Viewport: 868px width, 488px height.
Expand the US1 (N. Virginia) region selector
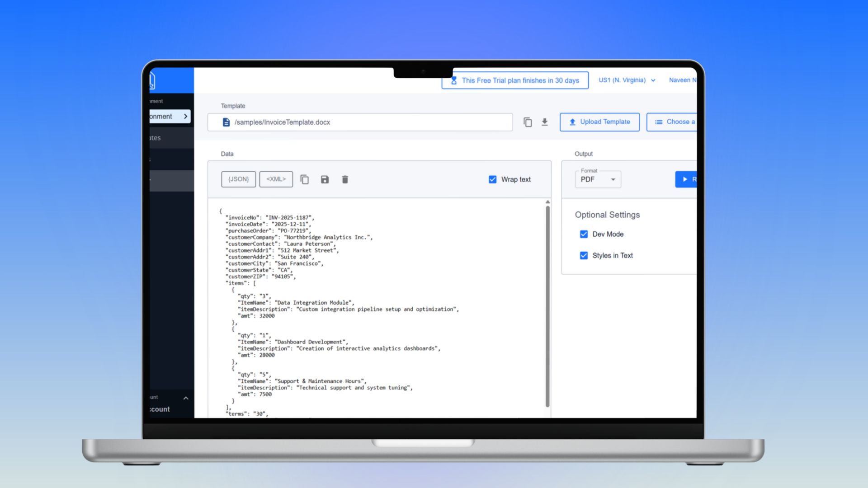tap(627, 80)
